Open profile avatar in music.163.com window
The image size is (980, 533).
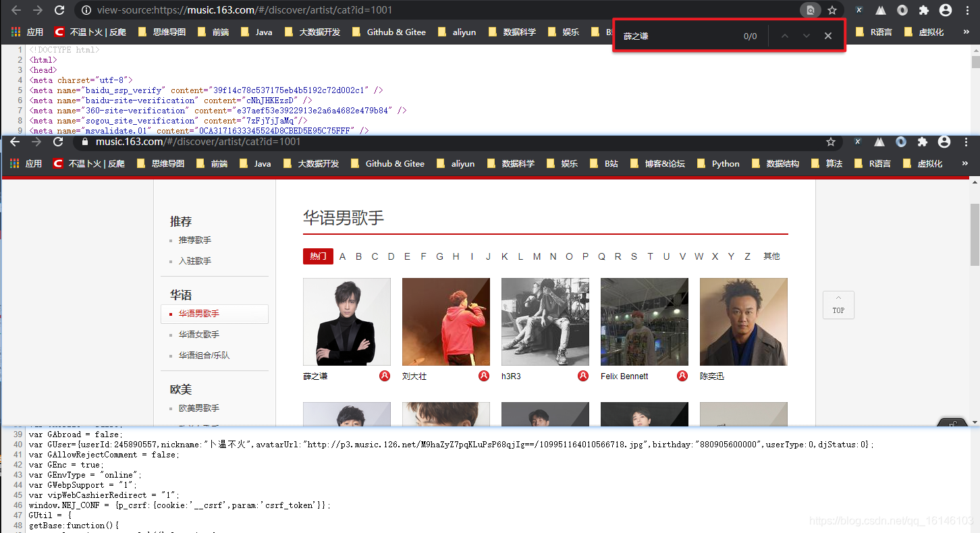tap(944, 142)
